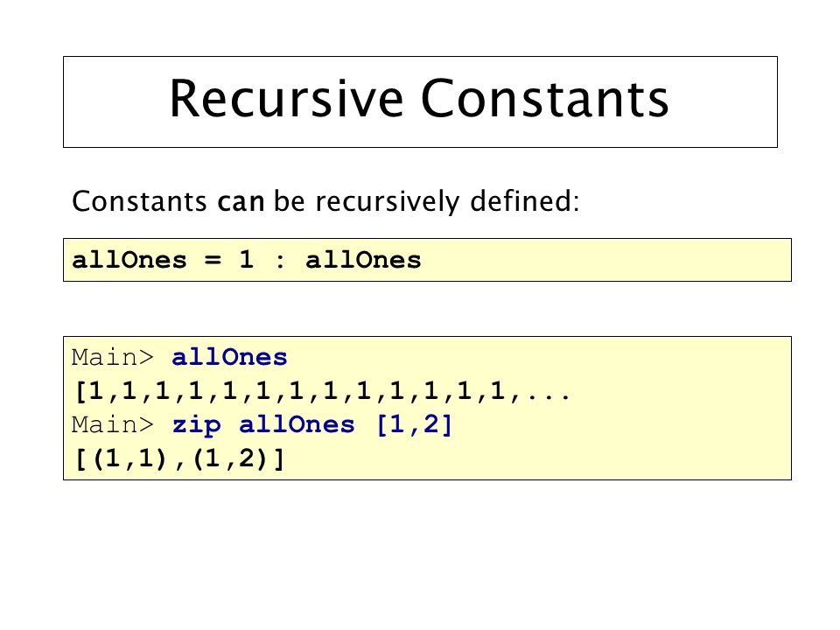Click the '1' literal in definition

coord(246,260)
